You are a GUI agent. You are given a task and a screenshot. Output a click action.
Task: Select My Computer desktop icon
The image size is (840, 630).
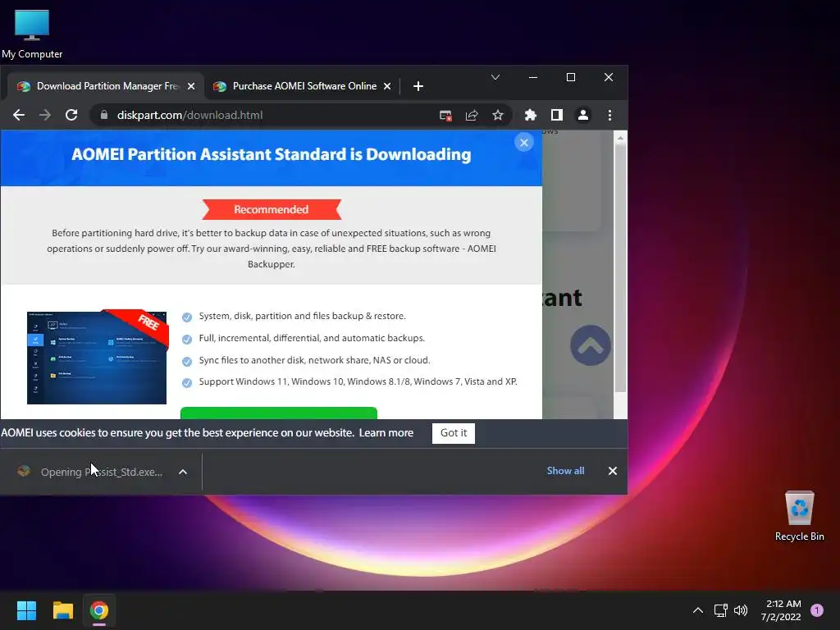tap(32, 34)
